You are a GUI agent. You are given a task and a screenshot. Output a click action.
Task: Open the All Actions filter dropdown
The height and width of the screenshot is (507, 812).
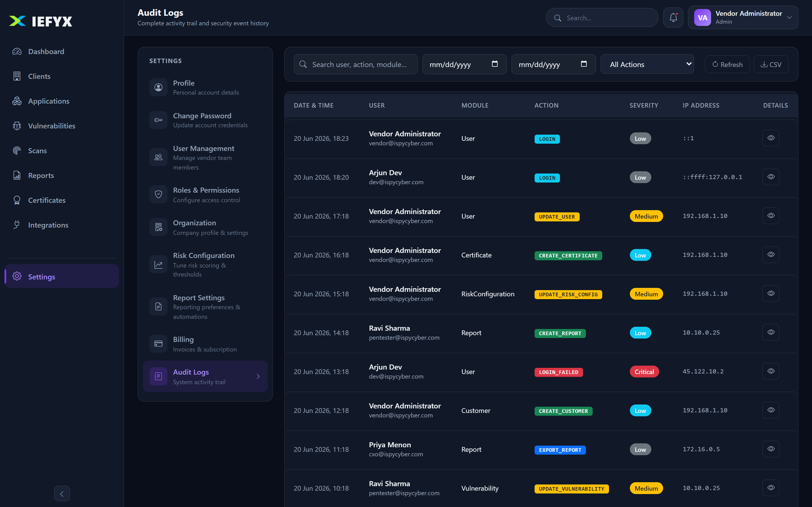coord(647,64)
